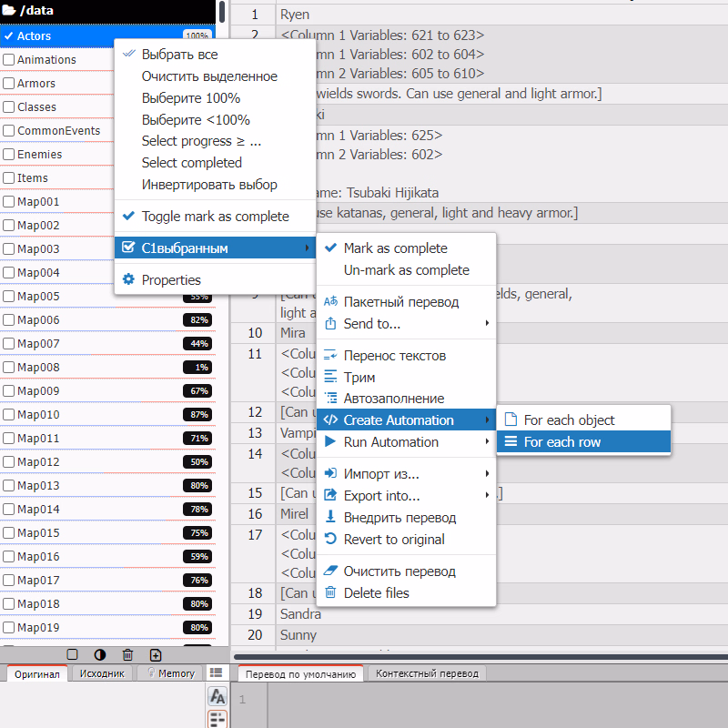Expand the Send to... submenu arrow
The width and height of the screenshot is (728, 728).
pos(487,323)
